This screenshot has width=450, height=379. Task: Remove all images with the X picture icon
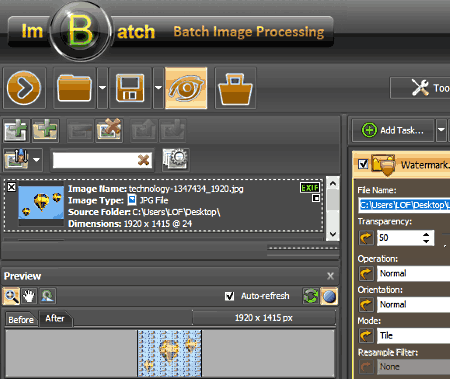pos(109,130)
